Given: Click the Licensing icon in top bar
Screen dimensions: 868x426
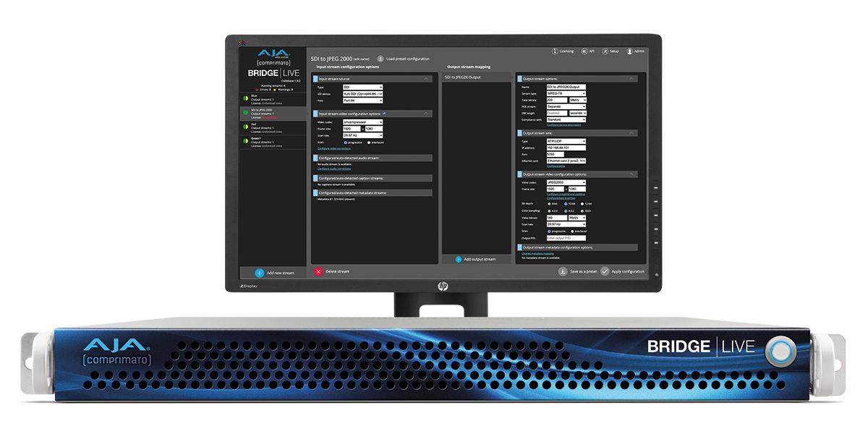Looking at the screenshot, I should point(556,51).
